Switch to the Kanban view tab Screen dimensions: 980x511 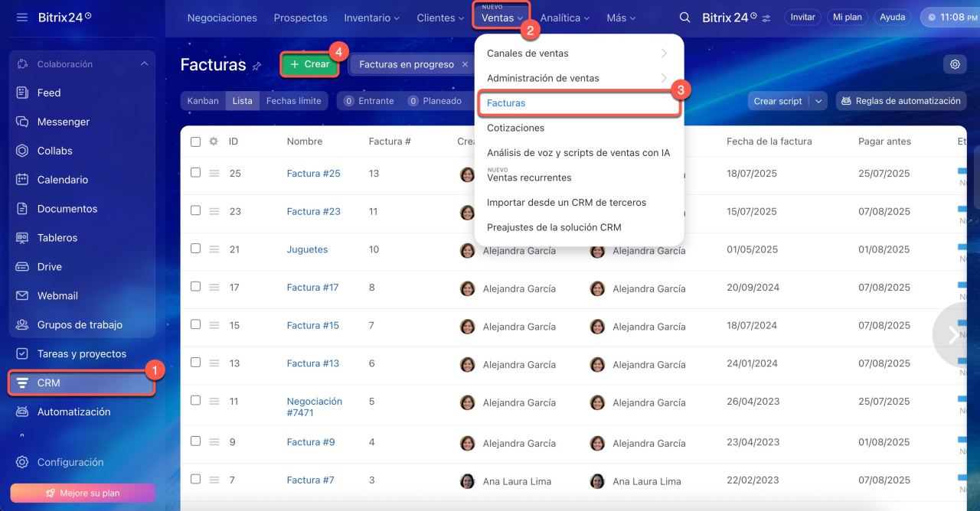coord(203,101)
